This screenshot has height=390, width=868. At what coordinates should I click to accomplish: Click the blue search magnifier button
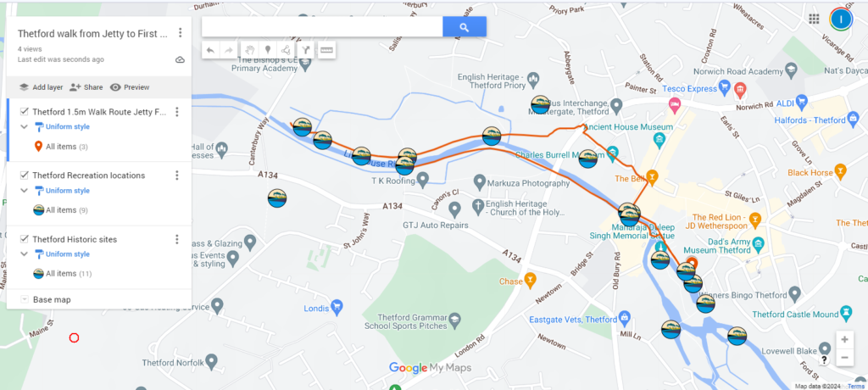coord(465,26)
